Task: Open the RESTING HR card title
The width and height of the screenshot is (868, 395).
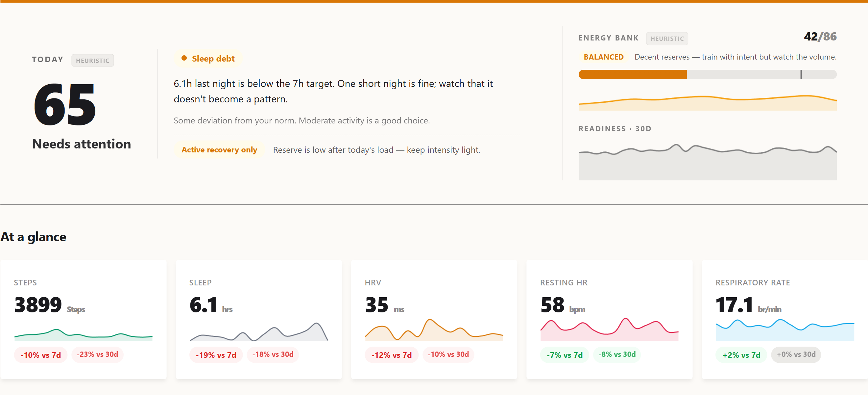Action: (x=564, y=283)
